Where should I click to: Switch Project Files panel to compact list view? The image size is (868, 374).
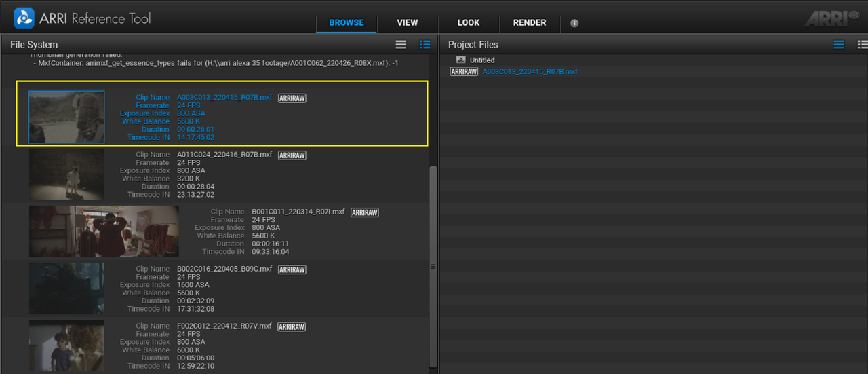click(x=839, y=44)
